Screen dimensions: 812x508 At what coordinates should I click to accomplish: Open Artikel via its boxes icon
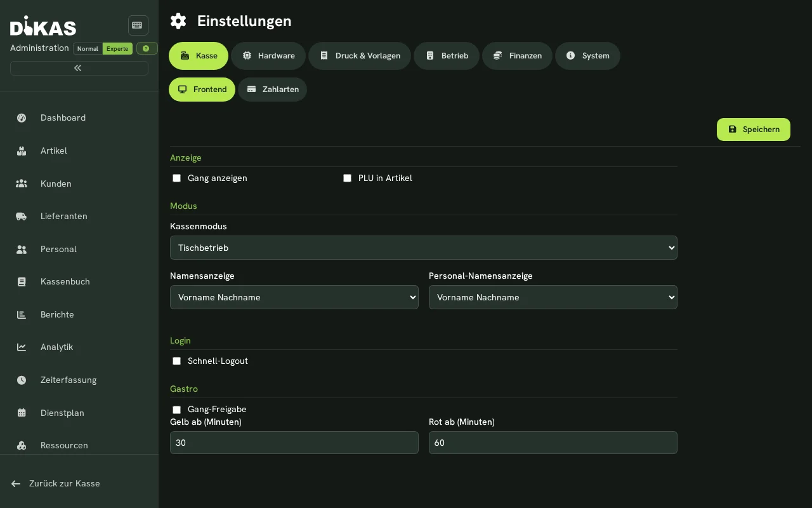22,150
